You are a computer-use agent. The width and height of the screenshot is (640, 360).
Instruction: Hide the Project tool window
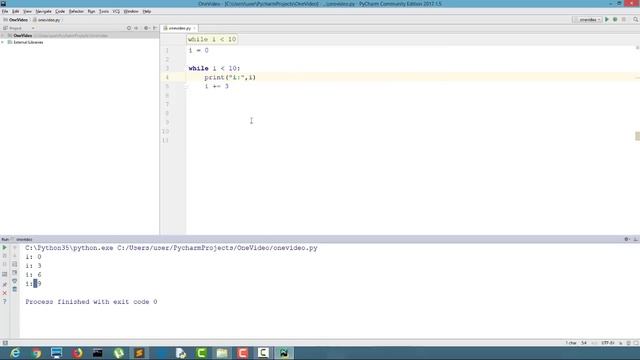(155, 28)
